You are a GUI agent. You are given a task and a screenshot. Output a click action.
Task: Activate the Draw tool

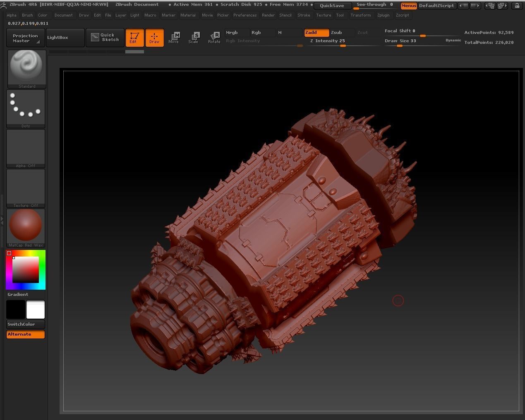coord(154,38)
